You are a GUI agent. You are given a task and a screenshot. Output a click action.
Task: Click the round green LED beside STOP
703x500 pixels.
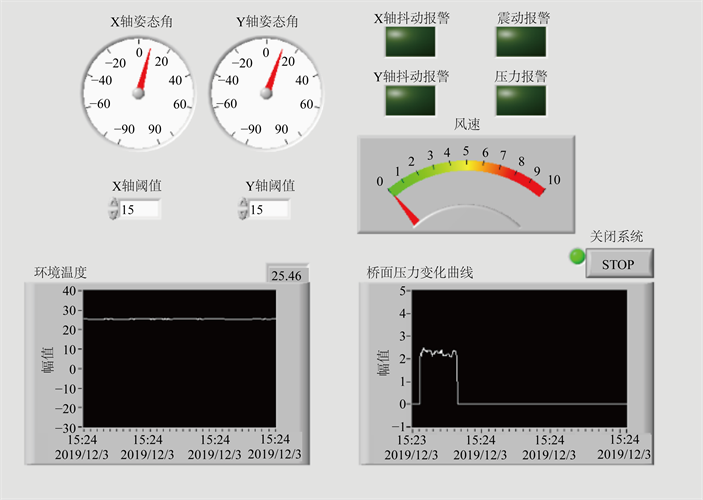[x=576, y=257]
